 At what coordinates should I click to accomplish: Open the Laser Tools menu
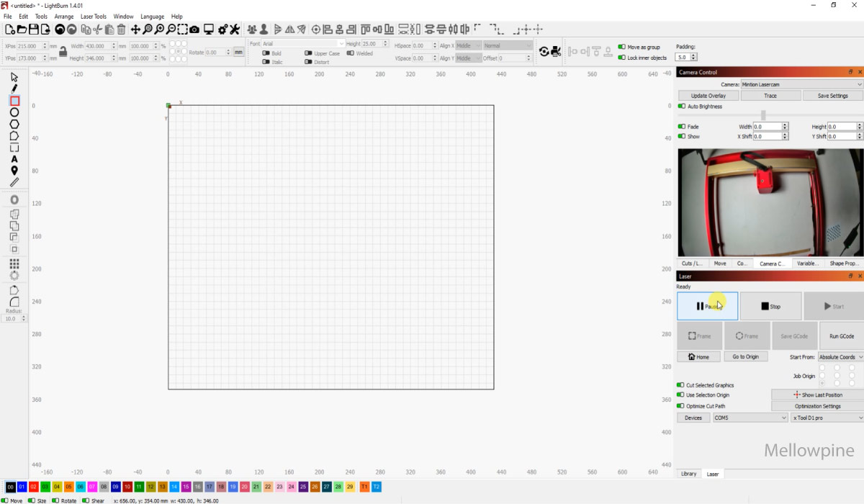tap(93, 17)
